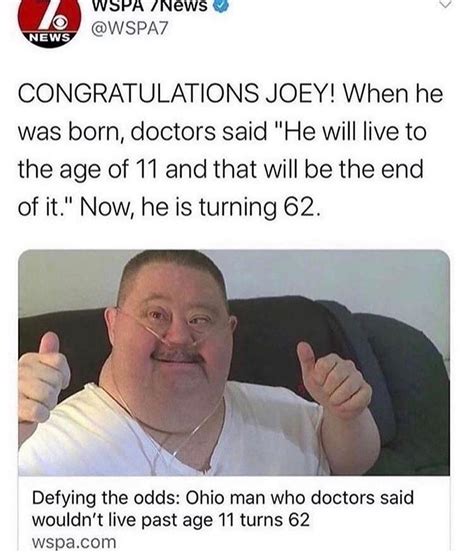Viewport: 474px width, 553px height.
Task: Click the thumbs-up hand near the couch
Action: pyautogui.click(x=333, y=379)
